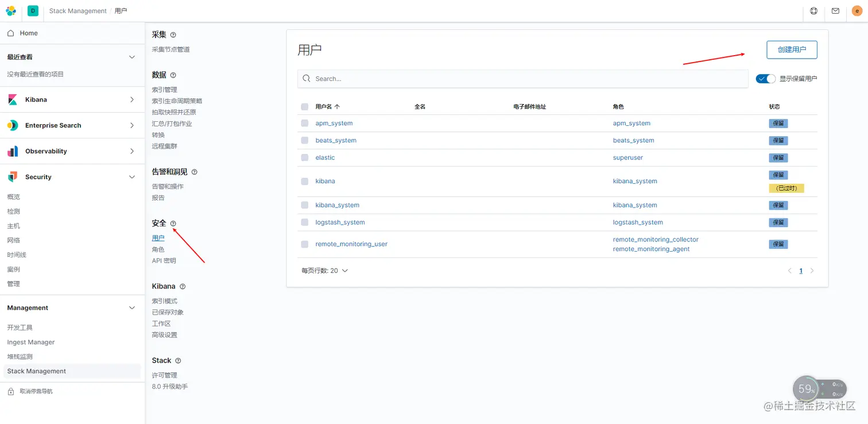Image resolution: width=868 pixels, height=424 pixels.
Task: Toggle 显示保留用户 switch
Action: click(766, 79)
